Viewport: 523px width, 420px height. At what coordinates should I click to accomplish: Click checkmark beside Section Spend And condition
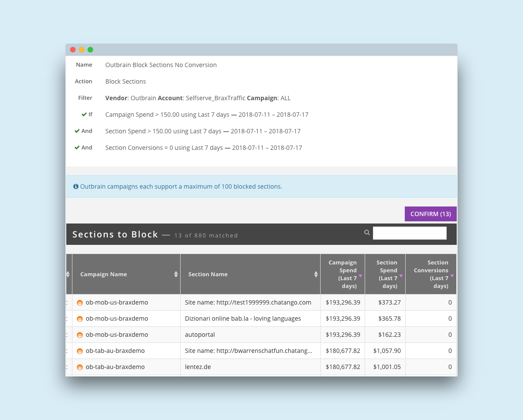tap(77, 131)
